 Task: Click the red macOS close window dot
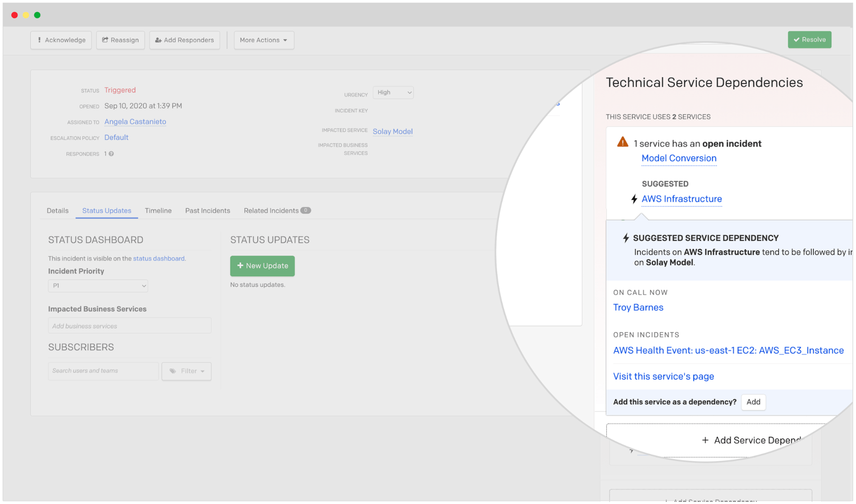[x=14, y=15]
